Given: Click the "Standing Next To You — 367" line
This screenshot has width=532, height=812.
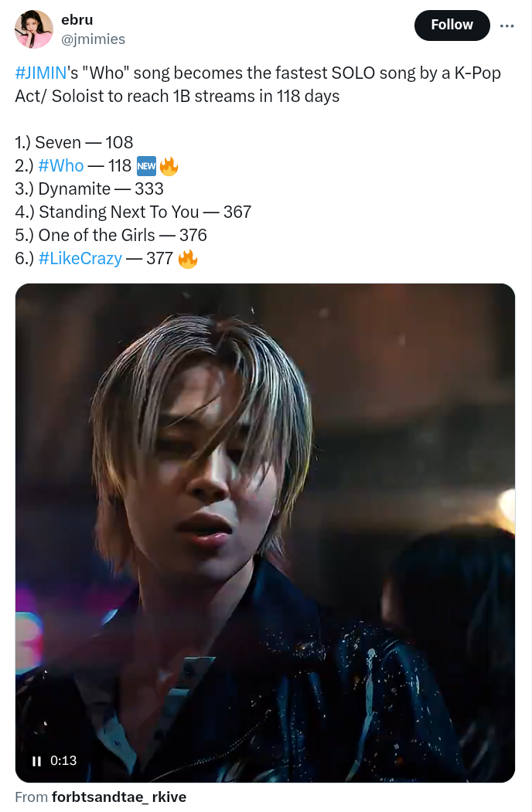Looking at the screenshot, I should point(133,212).
